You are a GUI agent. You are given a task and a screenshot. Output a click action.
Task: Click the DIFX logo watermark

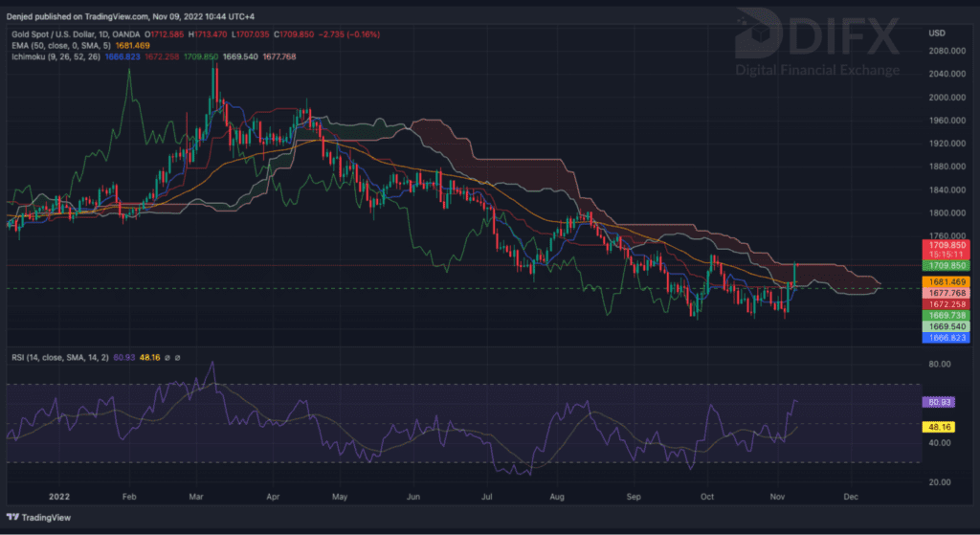[816, 39]
